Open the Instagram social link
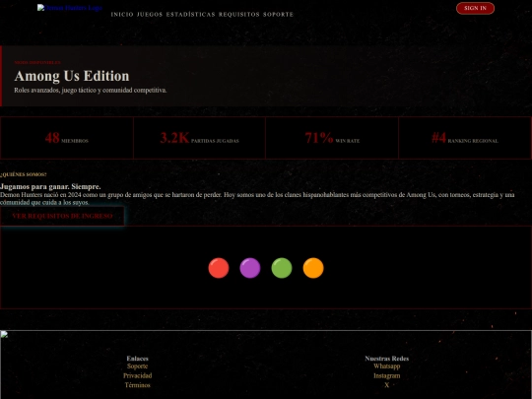 tap(387, 375)
